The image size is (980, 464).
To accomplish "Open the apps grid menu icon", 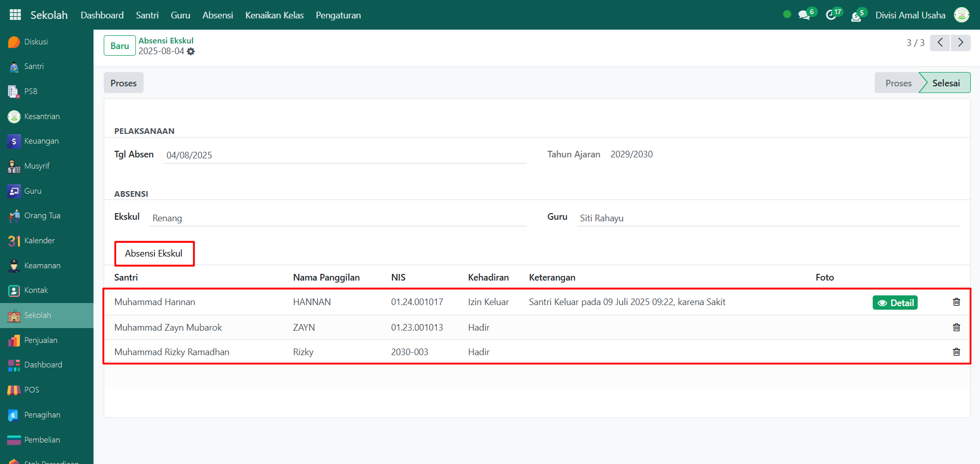I will coord(15,15).
